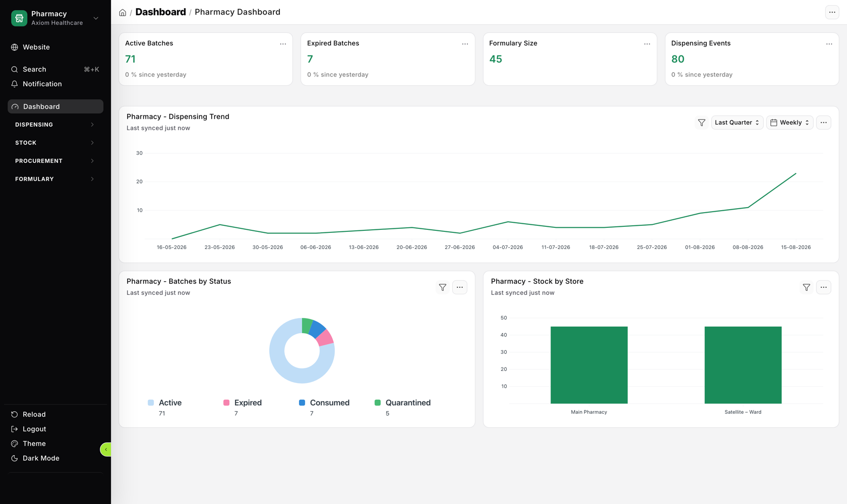
Task: Open the Last Quarter period dropdown
Action: (x=737, y=122)
